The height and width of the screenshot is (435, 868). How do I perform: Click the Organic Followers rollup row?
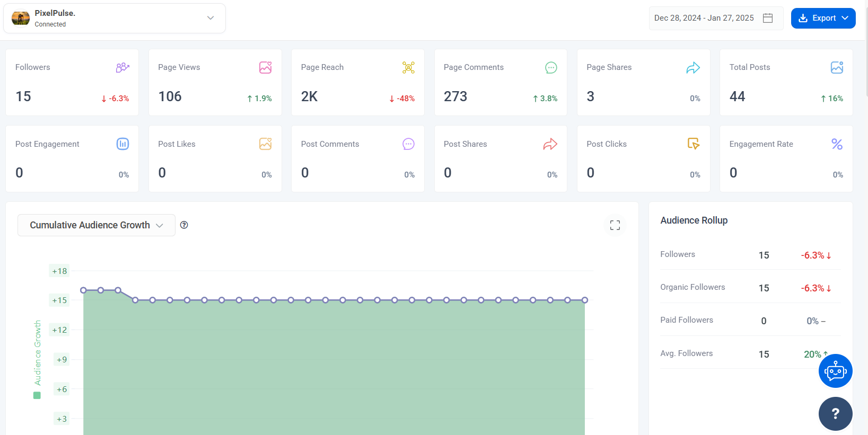(750, 287)
